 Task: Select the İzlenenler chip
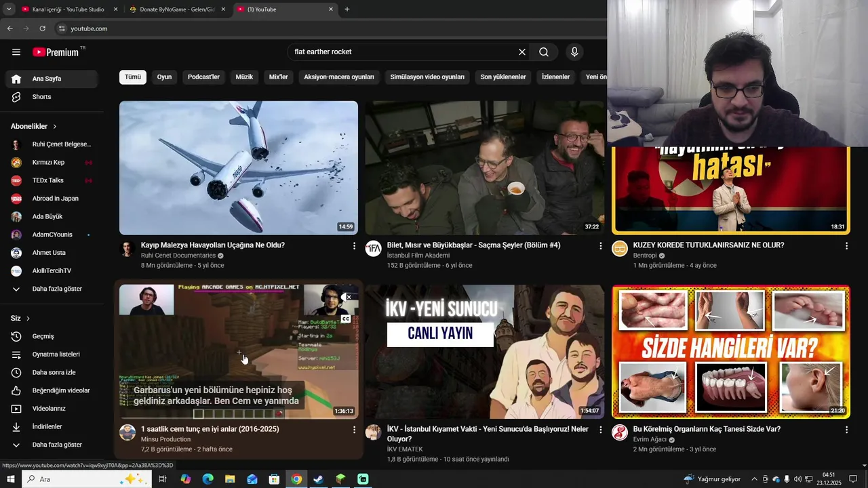(555, 77)
